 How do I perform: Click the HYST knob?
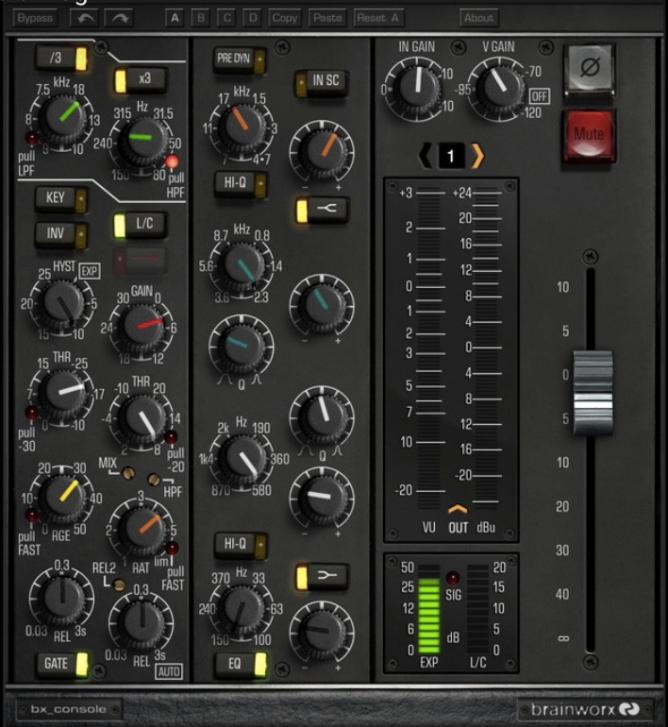(63, 304)
